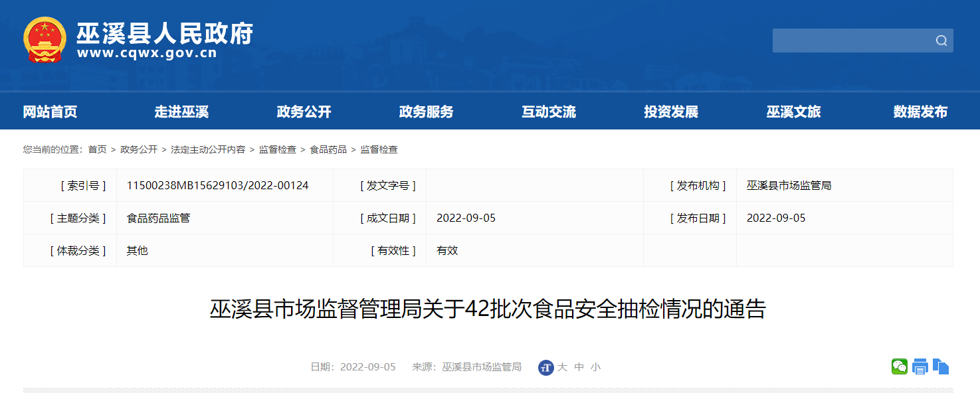The image size is (980, 399).
Task: Set font size to small (小)
Action: pyautogui.click(x=595, y=367)
